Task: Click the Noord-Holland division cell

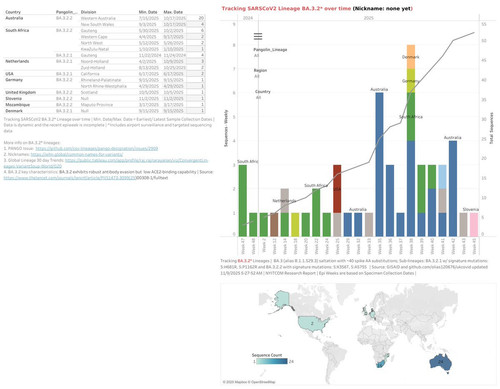Action: coord(95,61)
